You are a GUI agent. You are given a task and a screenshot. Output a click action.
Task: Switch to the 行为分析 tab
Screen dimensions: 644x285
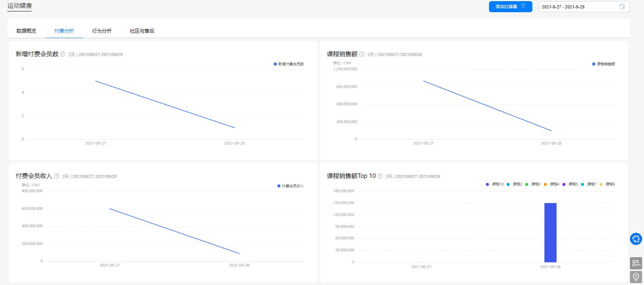point(102,31)
